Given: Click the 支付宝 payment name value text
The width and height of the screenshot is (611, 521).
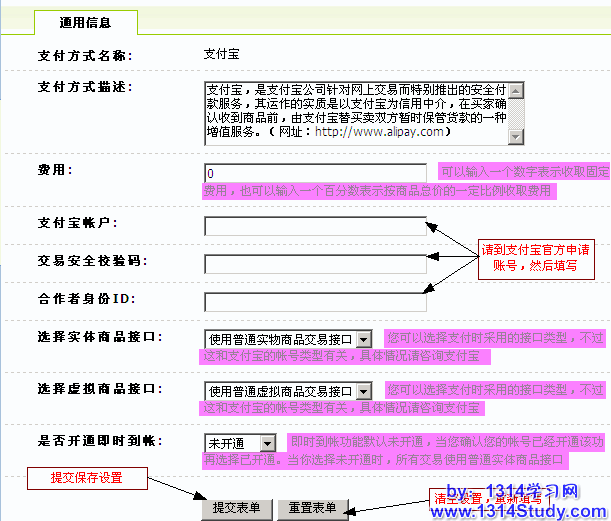Looking at the screenshot, I should (221, 53).
